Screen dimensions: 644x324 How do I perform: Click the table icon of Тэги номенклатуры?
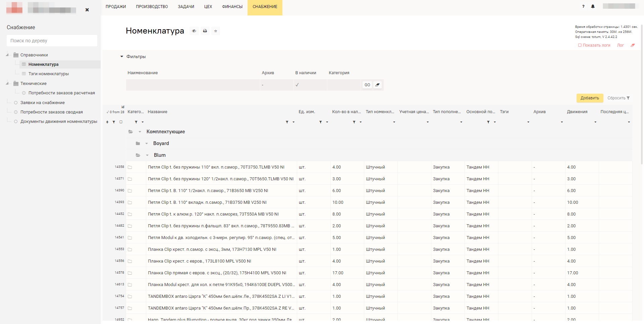(x=24, y=74)
